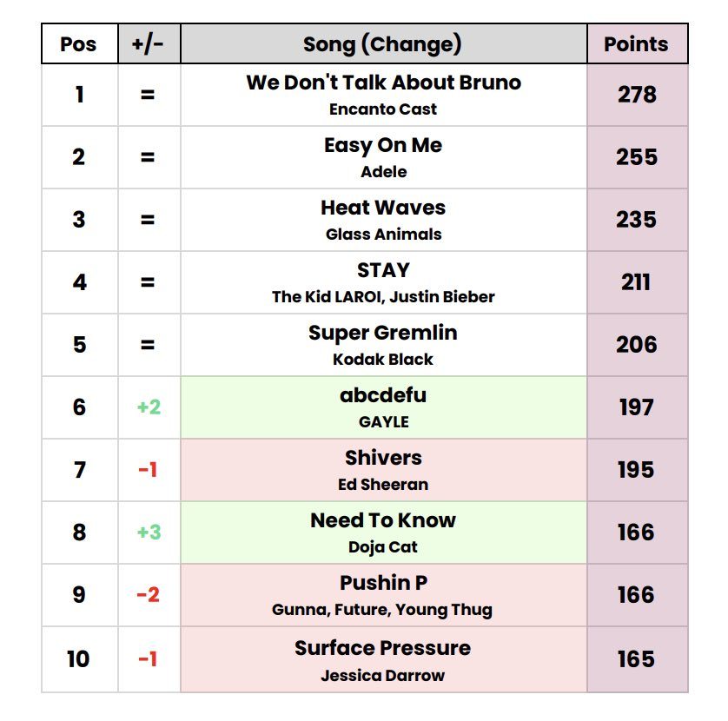Select the 165 points cell
Image resolution: width=728 pixels, height=721 pixels.
(x=637, y=658)
